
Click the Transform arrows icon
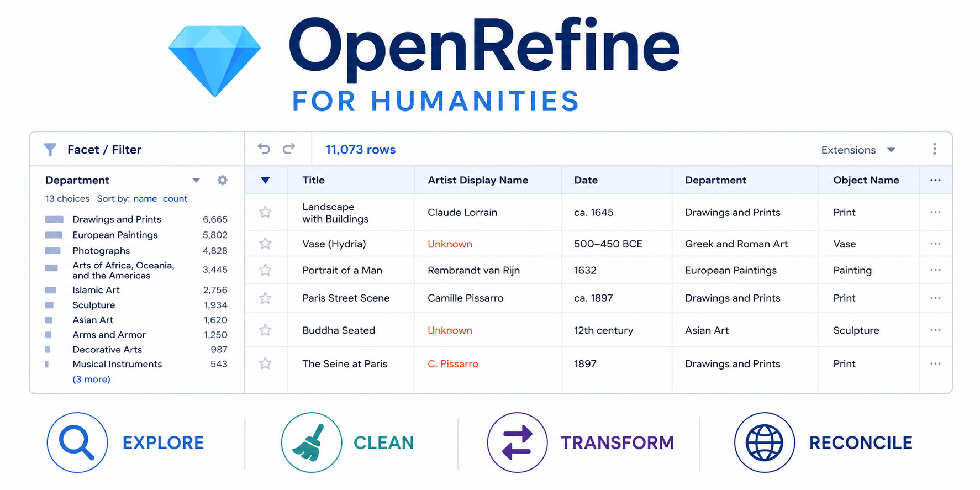tap(517, 442)
